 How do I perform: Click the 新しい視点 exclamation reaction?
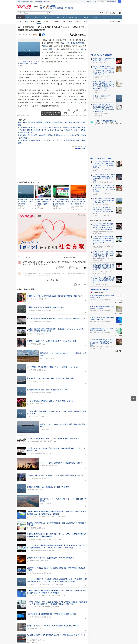(83, 113)
